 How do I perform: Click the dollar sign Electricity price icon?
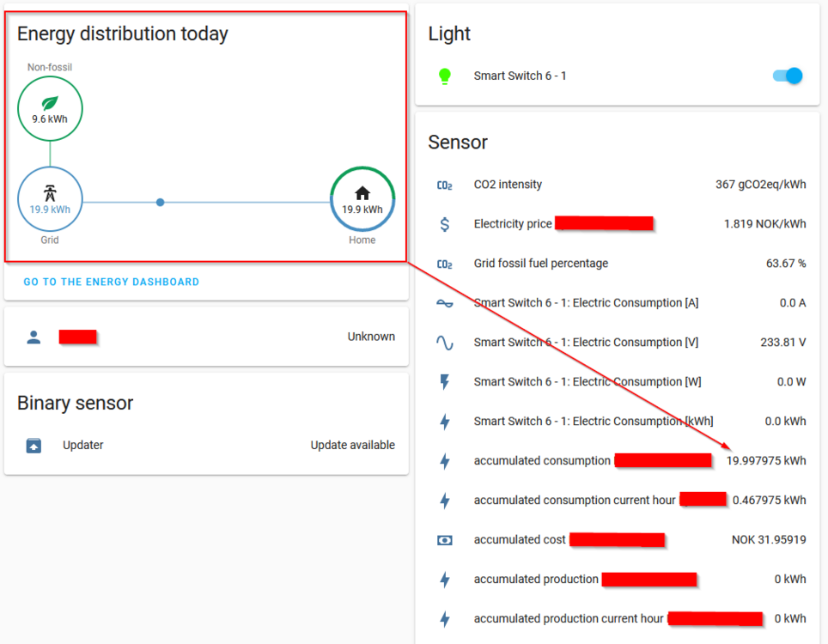click(444, 224)
